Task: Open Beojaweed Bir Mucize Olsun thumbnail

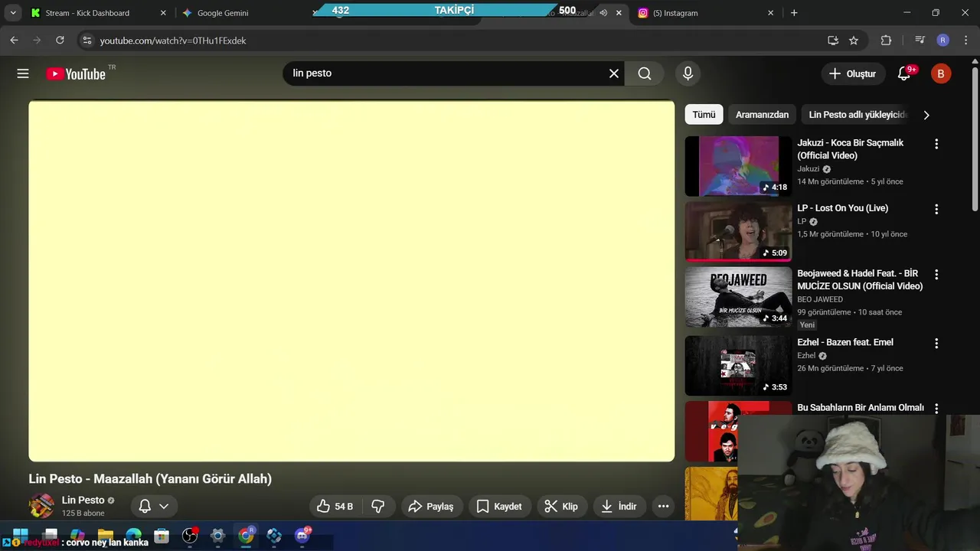Action: [738, 297]
